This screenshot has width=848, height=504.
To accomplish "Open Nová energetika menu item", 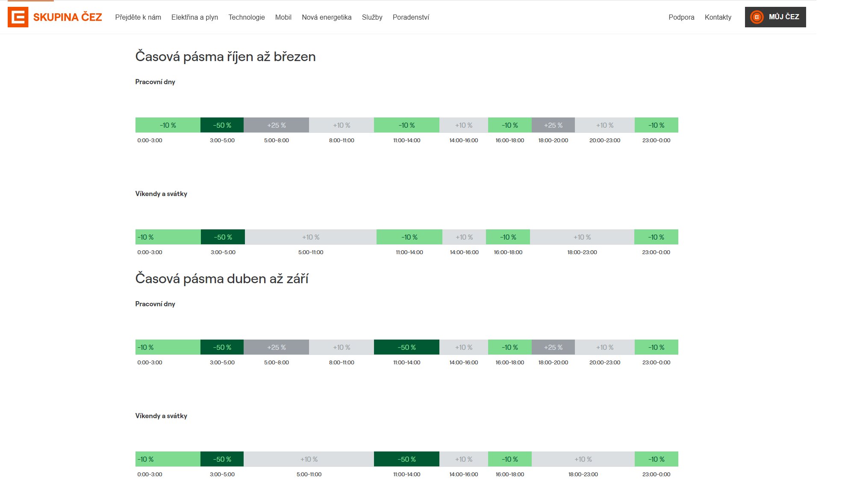I will [x=327, y=17].
